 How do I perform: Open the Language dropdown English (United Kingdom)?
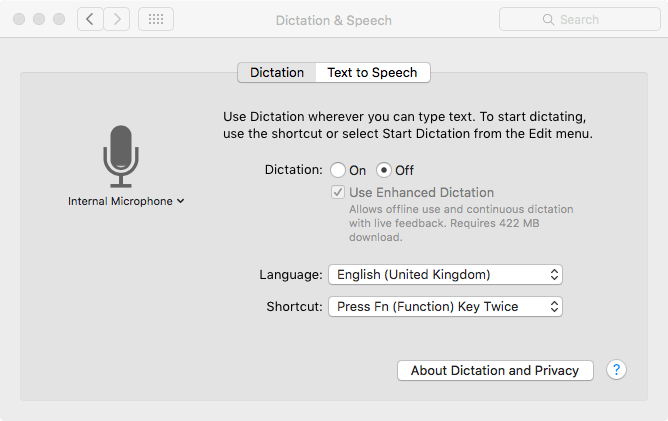point(445,274)
